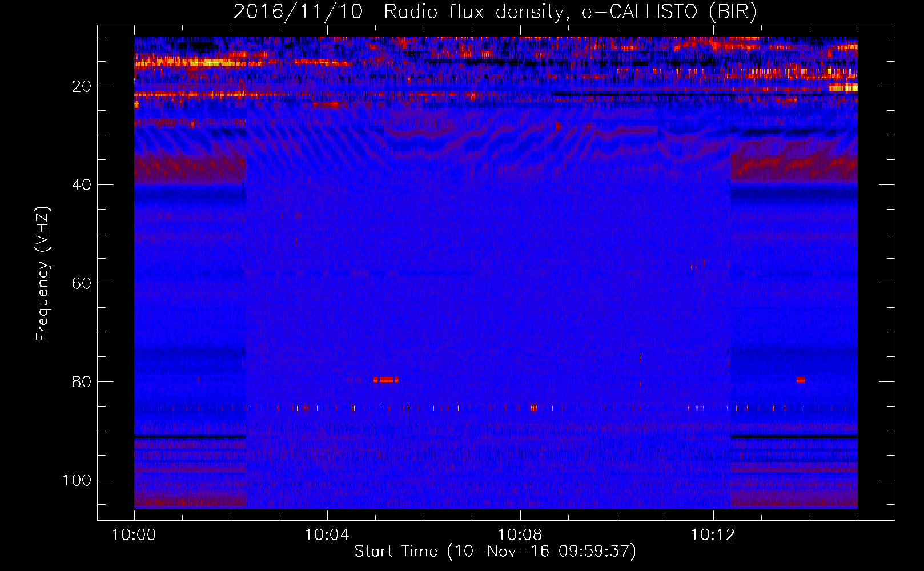
Task: Click the '10:00' time tick label
Action: pos(134,535)
